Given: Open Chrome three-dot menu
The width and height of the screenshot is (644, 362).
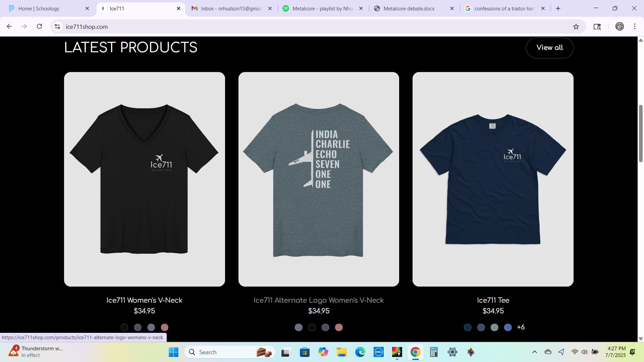Looking at the screenshot, I should pyautogui.click(x=635, y=26).
